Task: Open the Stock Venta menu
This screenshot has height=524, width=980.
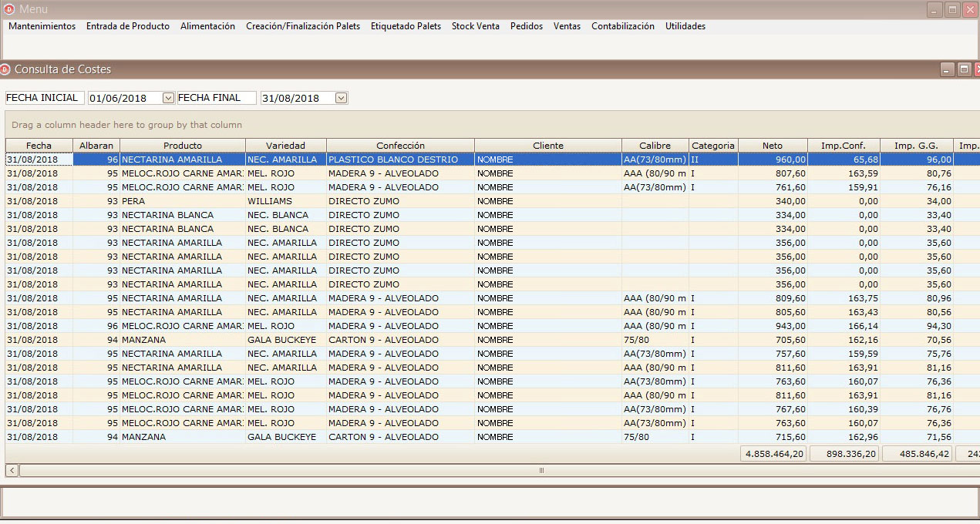Action: click(476, 26)
